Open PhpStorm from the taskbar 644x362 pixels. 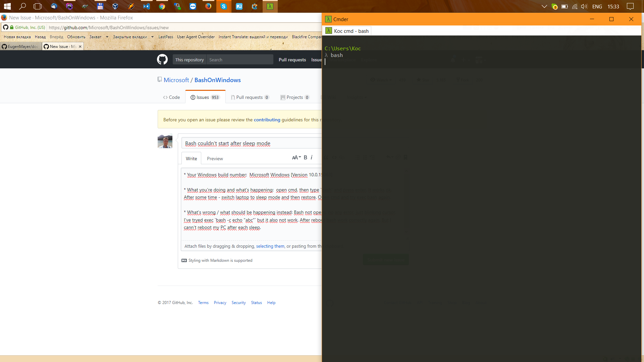(x=69, y=6)
